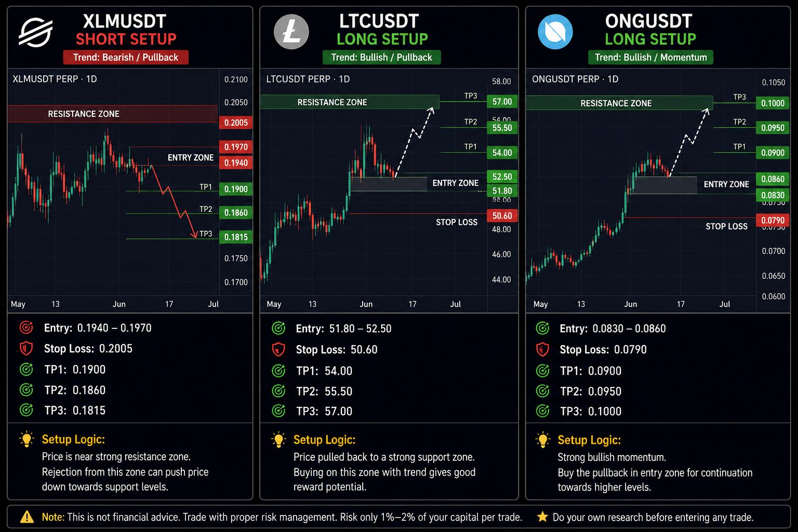Select the "Trend: Bullish / Momentum" badge
The width and height of the screenshot is (798, 532).
650,57
